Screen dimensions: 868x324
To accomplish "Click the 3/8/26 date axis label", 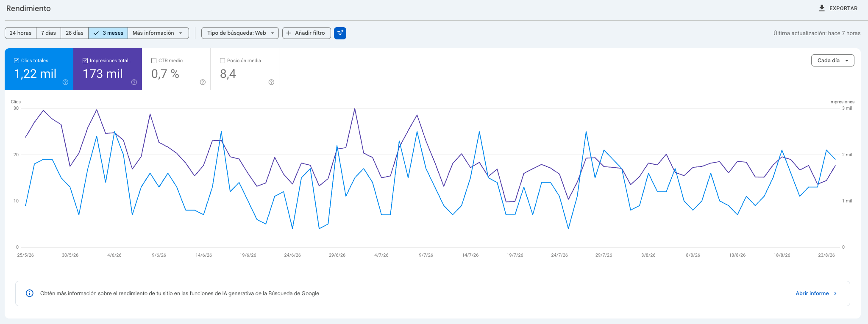I will click(x=648, y=255).
